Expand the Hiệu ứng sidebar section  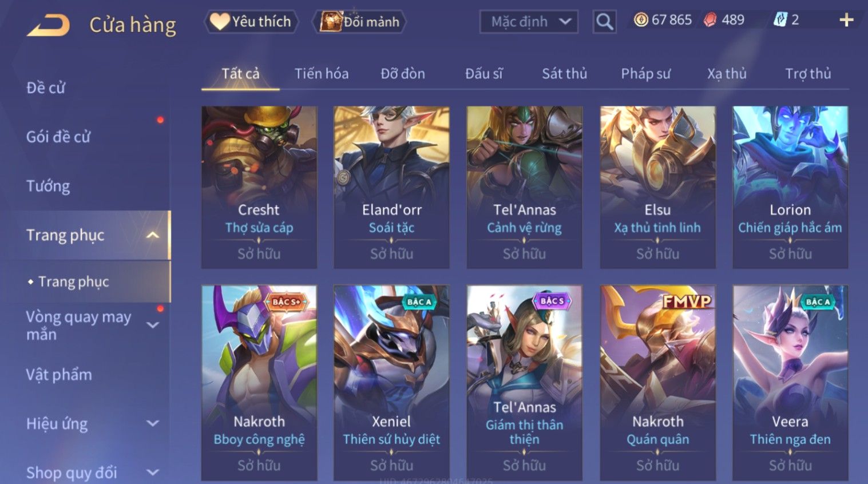tap(152, 423)
